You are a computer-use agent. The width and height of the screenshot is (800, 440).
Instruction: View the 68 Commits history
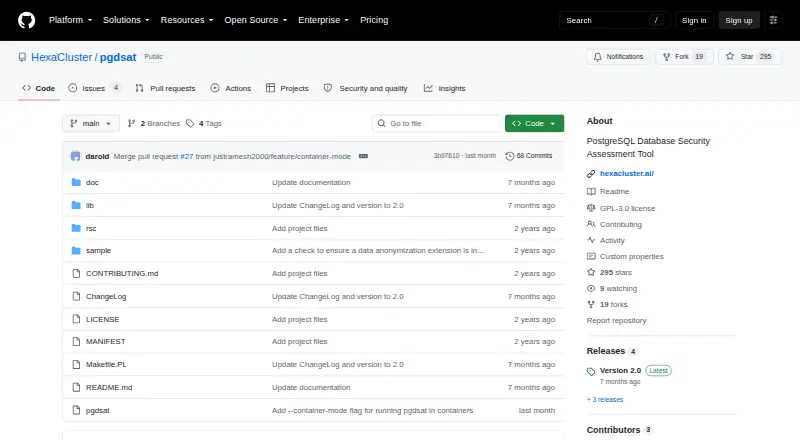point(529,156)
